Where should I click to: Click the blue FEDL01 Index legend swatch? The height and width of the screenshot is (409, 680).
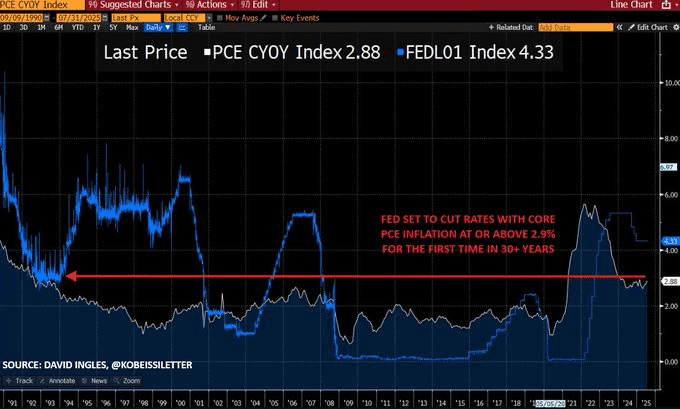point(400,52)
